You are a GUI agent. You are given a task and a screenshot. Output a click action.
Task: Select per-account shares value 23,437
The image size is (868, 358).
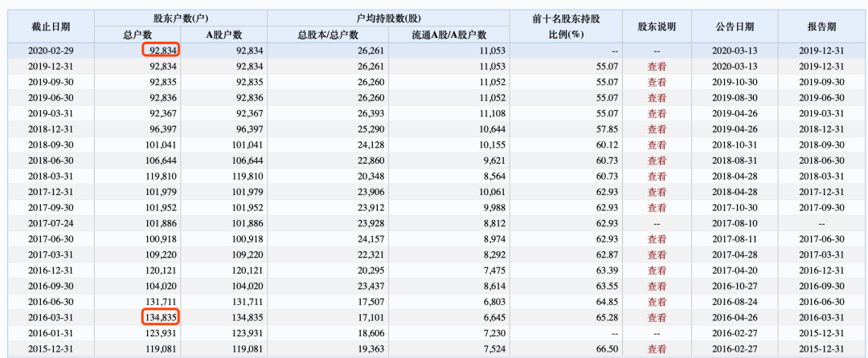369,287
